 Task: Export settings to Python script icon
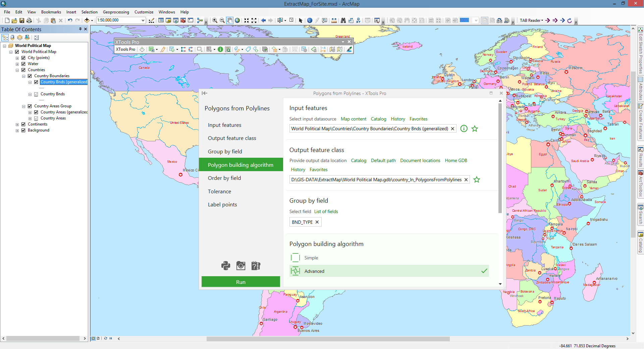tap(226, 266)
